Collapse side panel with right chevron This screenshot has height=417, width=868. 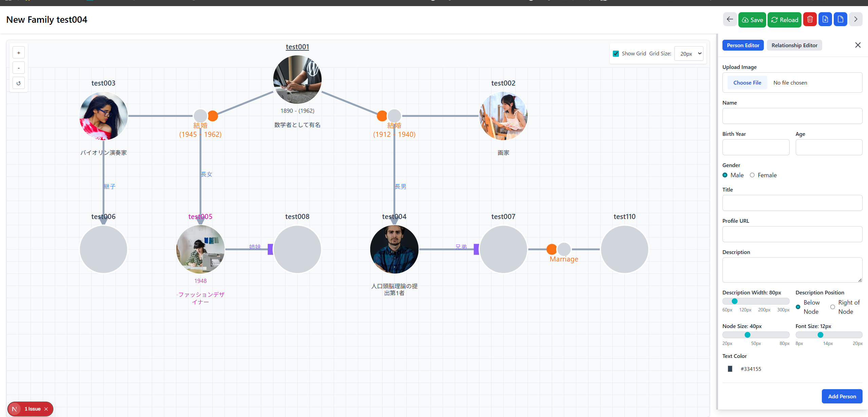tap(855, 20)
